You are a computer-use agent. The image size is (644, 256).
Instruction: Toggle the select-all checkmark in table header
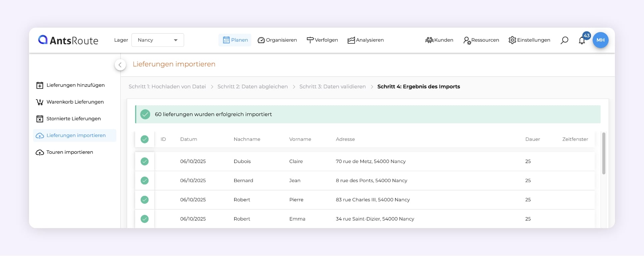(144, 139)
